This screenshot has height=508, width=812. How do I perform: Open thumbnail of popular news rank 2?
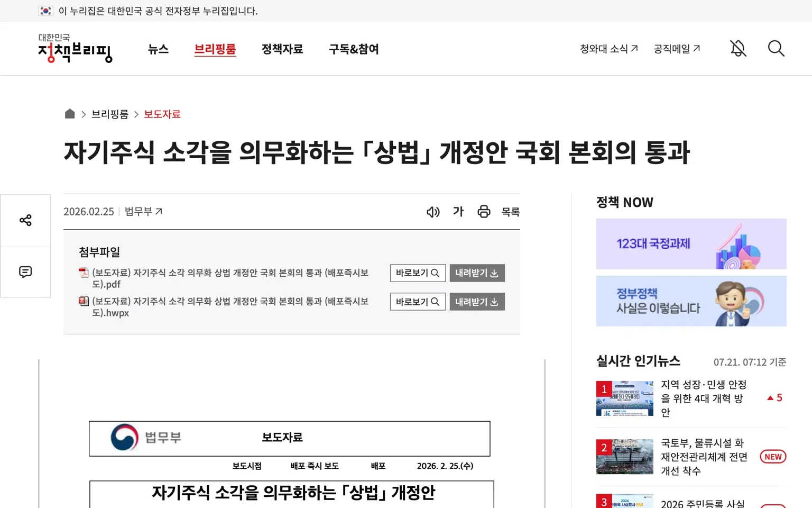[x=625, y=457]
